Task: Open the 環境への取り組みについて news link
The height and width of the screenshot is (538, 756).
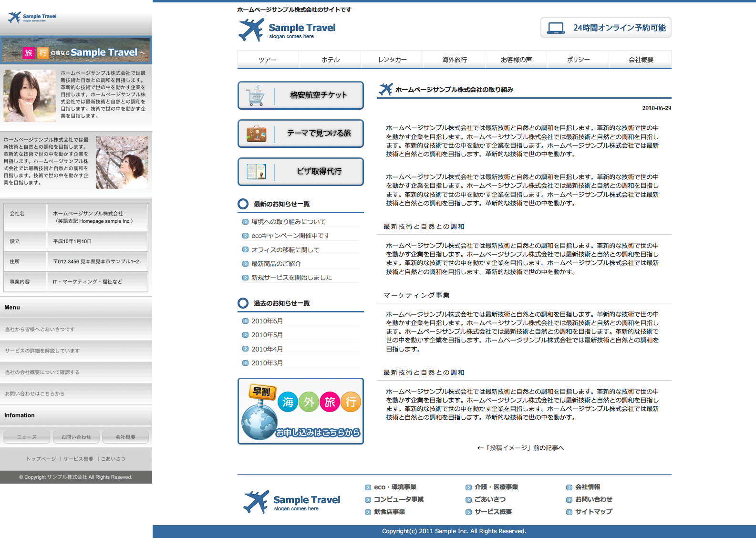Action: [288, 222]
